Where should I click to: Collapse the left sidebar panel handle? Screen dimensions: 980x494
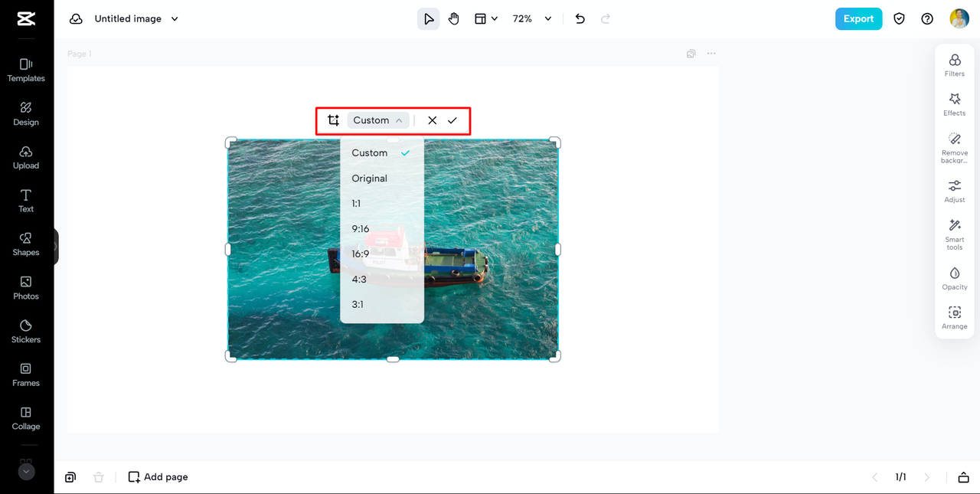click(x=56, y=247)
